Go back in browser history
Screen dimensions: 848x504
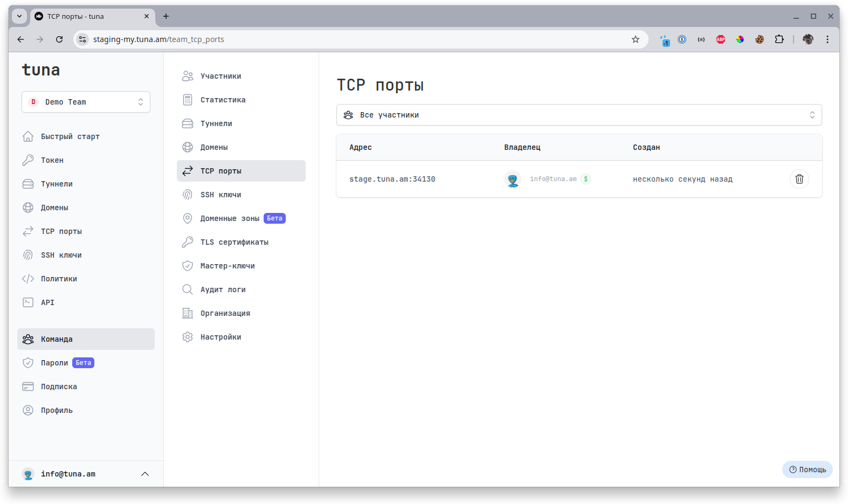tap(20, 39)
